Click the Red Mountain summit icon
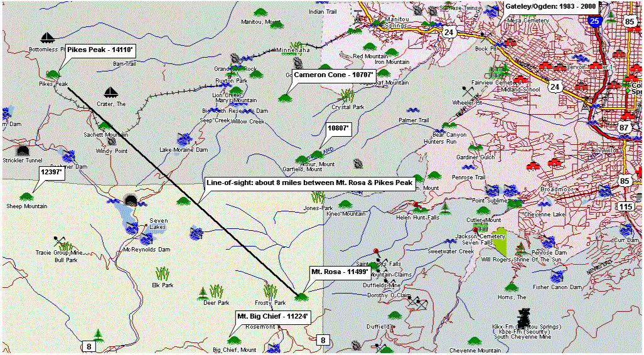This screenshot has height=355, width=644. [x=369, y=46]
